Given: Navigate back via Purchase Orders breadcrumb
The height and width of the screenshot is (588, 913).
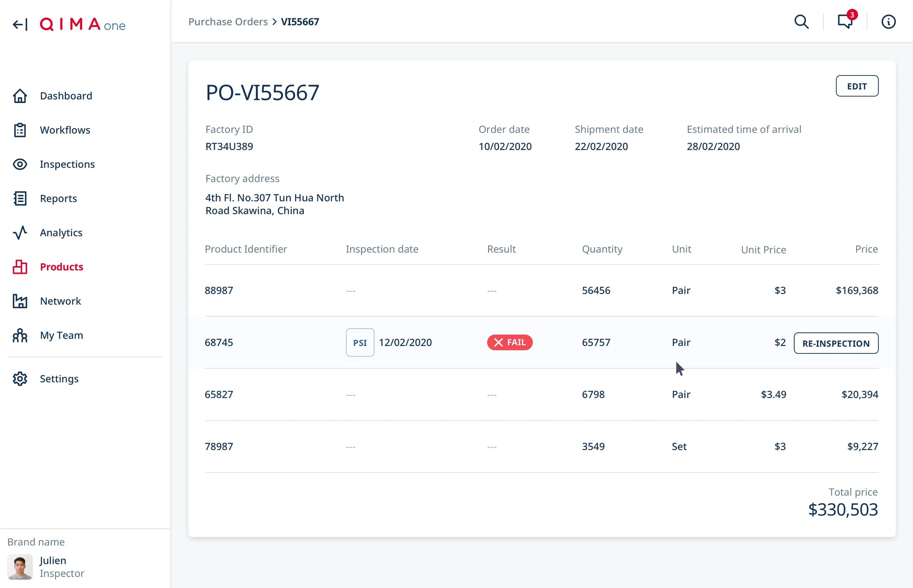Looking at the screenshot, I should point(228,22).
